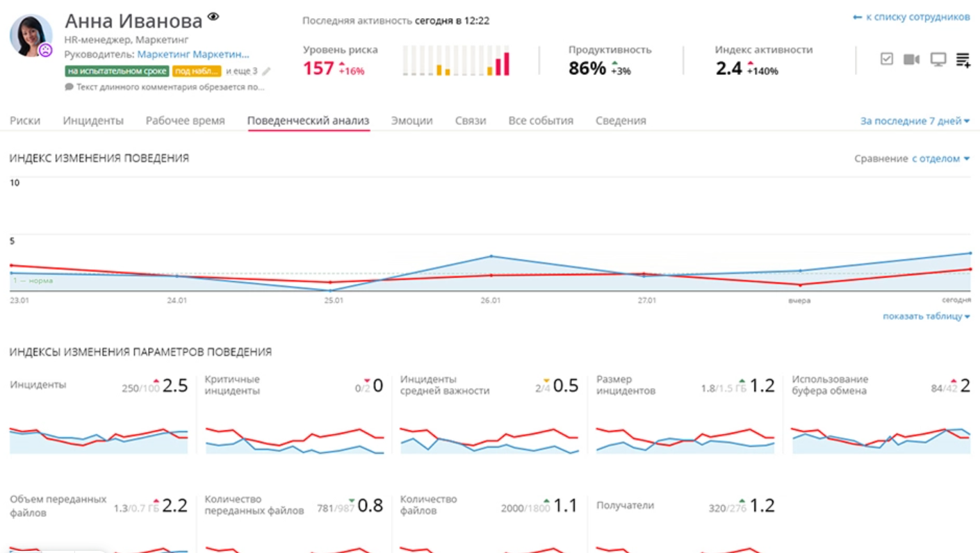Open the video recordings icon
This screenshot has width=980, height=553.
click(913, 60)
